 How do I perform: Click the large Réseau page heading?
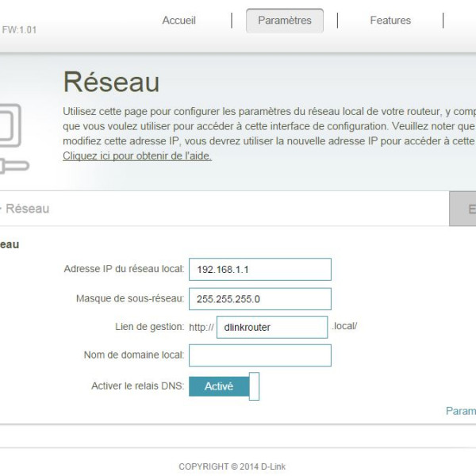click(x=111, y=82)
